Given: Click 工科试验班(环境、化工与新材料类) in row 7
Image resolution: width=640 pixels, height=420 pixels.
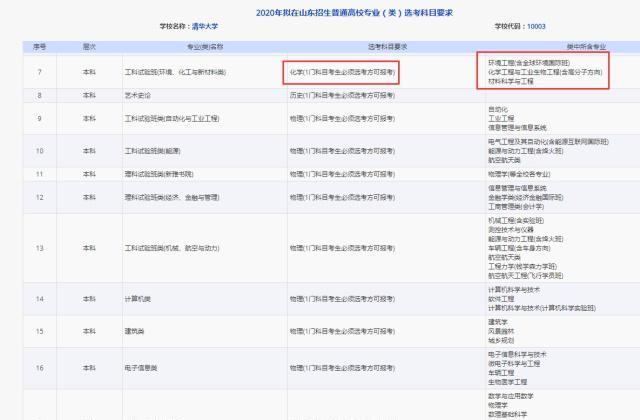Looking at the screenshot, I should pos(175,72).
